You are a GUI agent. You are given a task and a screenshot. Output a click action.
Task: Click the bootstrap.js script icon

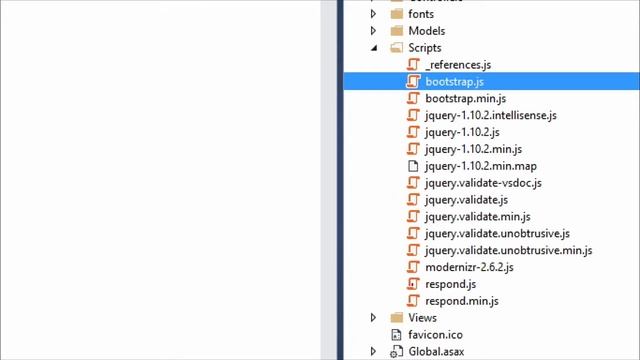[413, 82]
